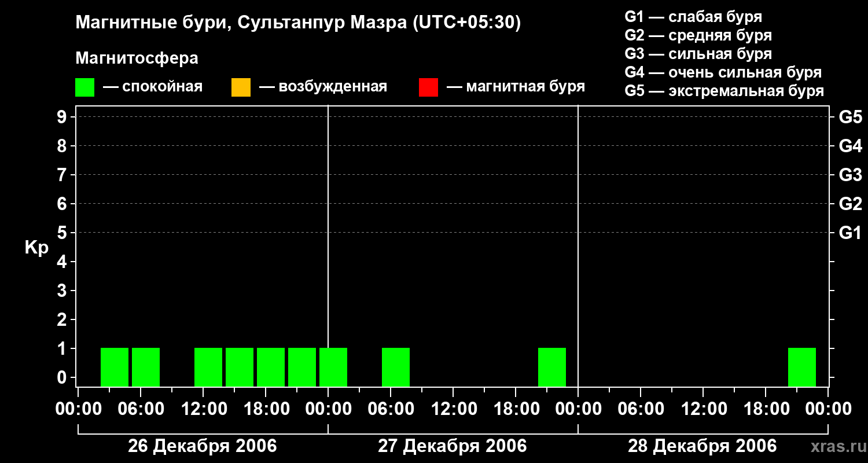The width and height of the screenshot is (868, 463).
Task: Click the orange 'возбужденная' legend swatch
Action: tap(241, 87)
